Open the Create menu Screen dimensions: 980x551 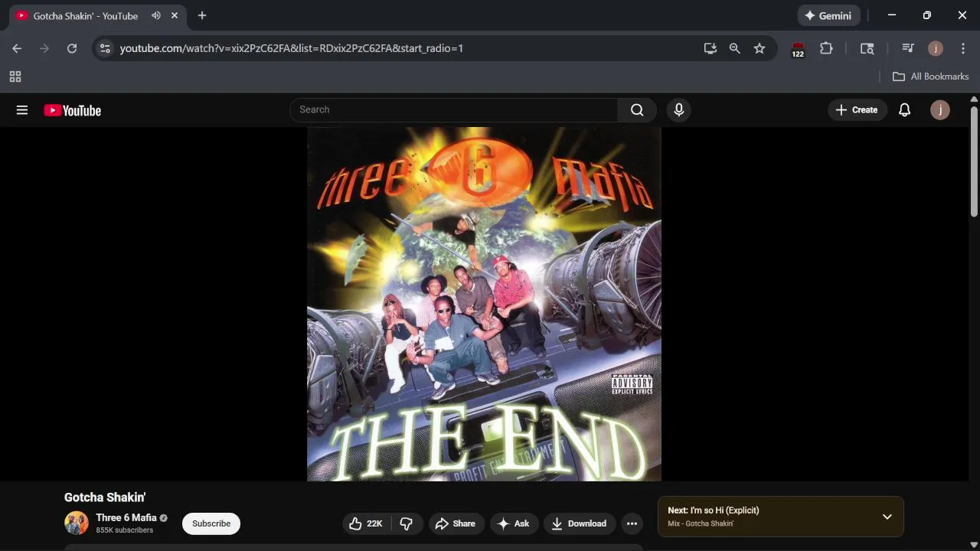tap(857, 109)
